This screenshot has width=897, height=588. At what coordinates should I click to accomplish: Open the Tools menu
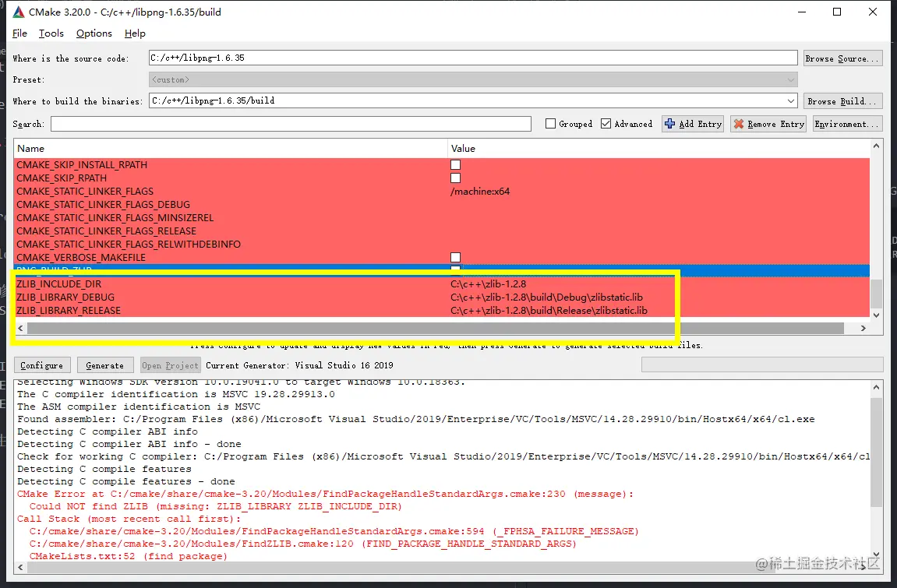coord(51,33)
